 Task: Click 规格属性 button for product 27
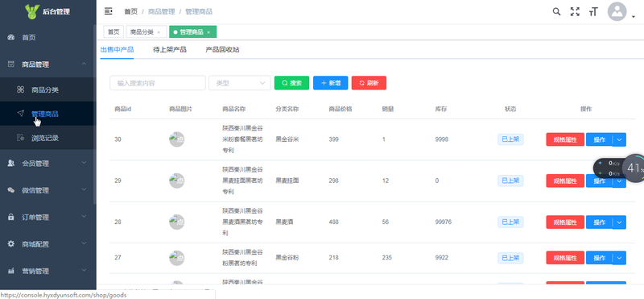click(565, 258)
